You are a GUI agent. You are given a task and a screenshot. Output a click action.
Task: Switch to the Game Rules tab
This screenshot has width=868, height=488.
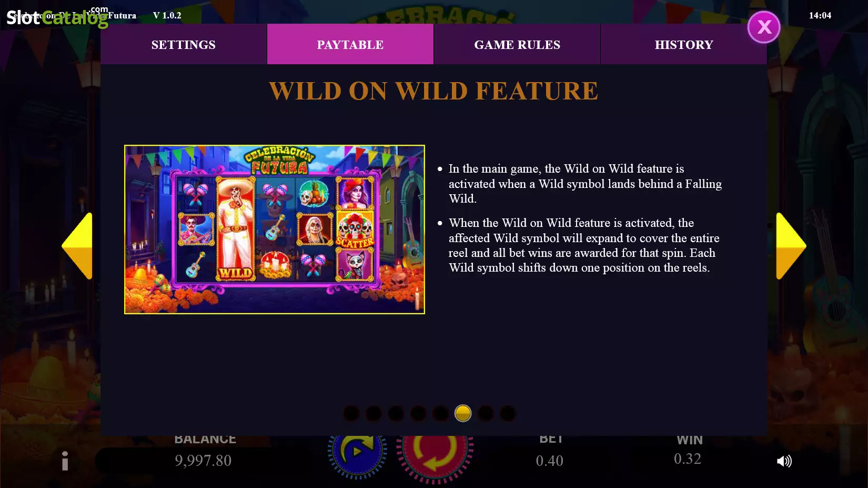pyautogui.click(x=517, y=44)
